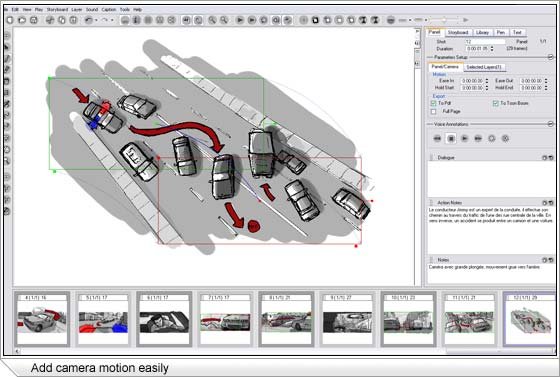Open the Layer menu

pyautogui.click(x=77, y=10)
